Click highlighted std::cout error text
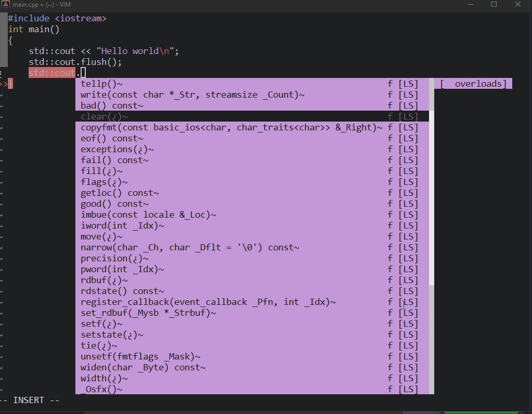The image size is (532, 414). (x=52, y=73)
